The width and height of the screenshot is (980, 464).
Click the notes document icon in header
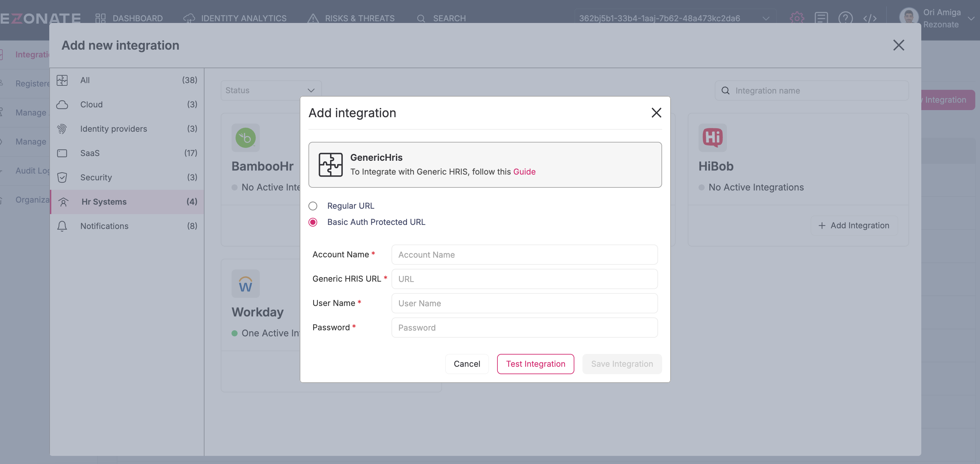point(821,18)
